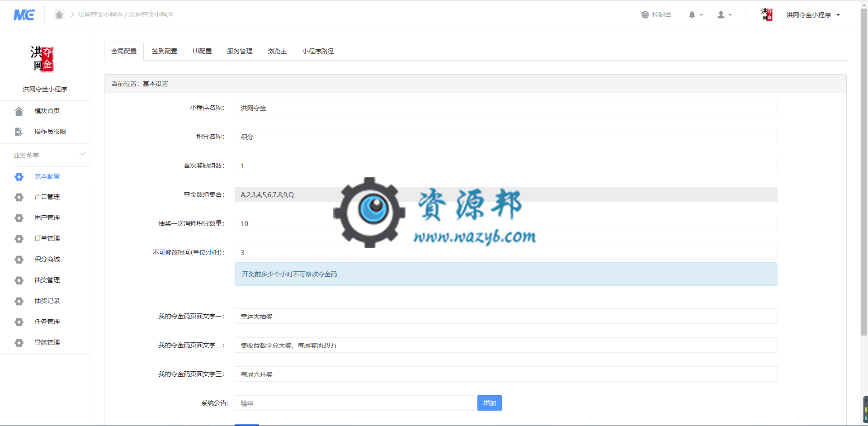Click the 积分名称 input field
Viewport: 868px width, 426px height.
[x=506, y=137]
